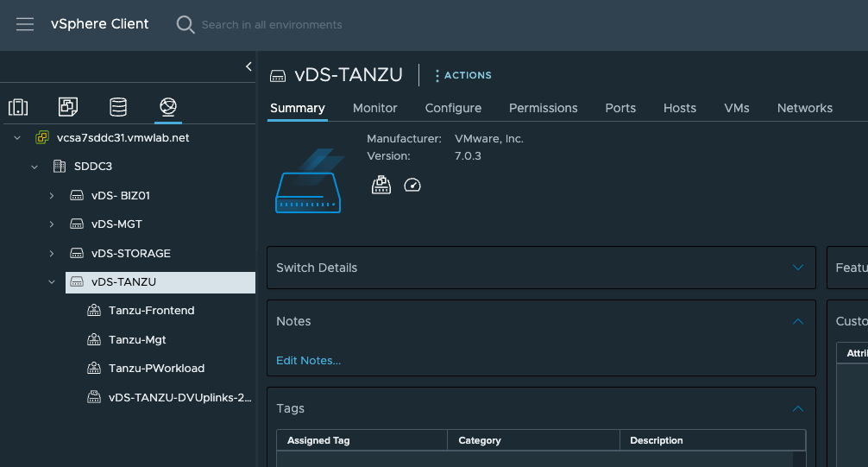Viewport: 868px width, 467px height.
Task: Collapse the Notes panel chevron
Action: pyautogui.click(x=798, y=321)
